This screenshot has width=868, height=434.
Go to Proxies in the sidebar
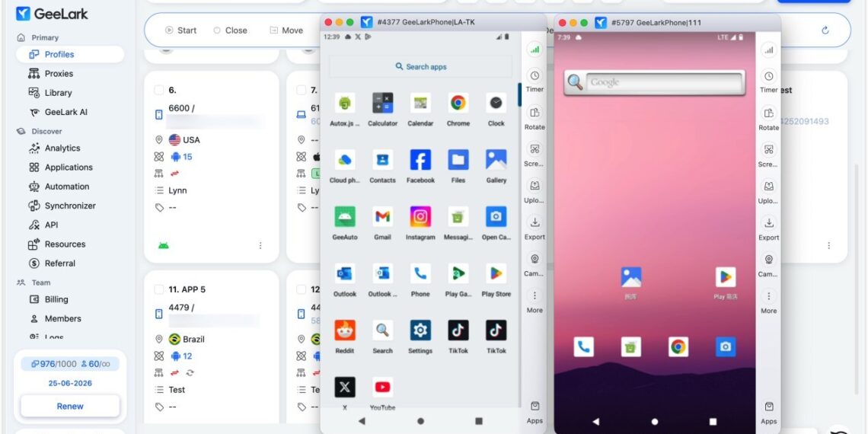[x=59, y=74]
